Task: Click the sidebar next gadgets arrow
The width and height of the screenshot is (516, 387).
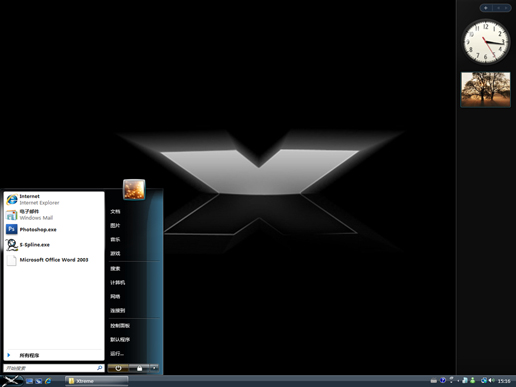Action: tap(506, 8)
